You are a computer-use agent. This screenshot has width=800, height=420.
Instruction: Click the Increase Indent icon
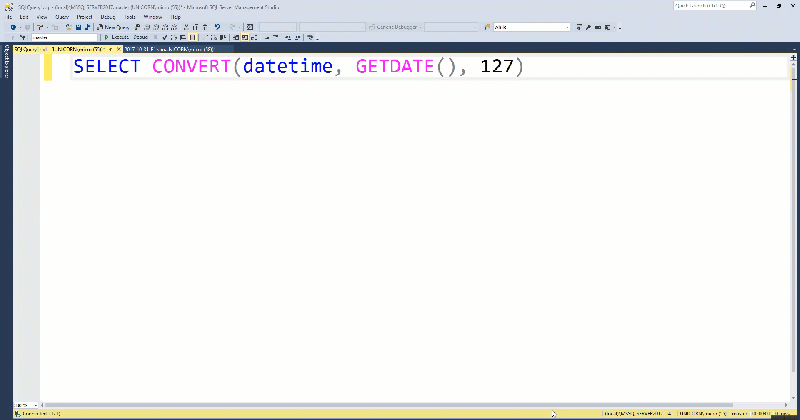pos(298,37)
